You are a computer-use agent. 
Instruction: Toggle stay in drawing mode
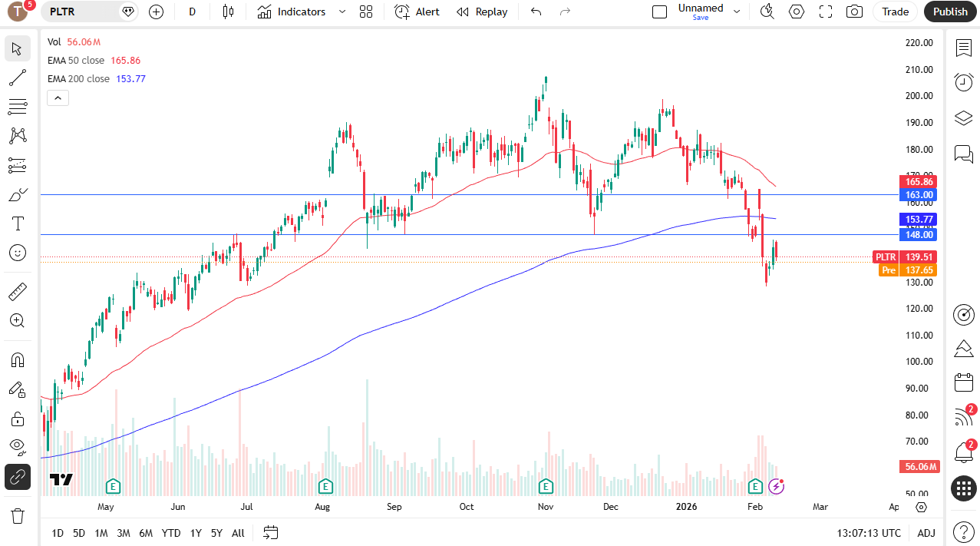tap(18, 389)
